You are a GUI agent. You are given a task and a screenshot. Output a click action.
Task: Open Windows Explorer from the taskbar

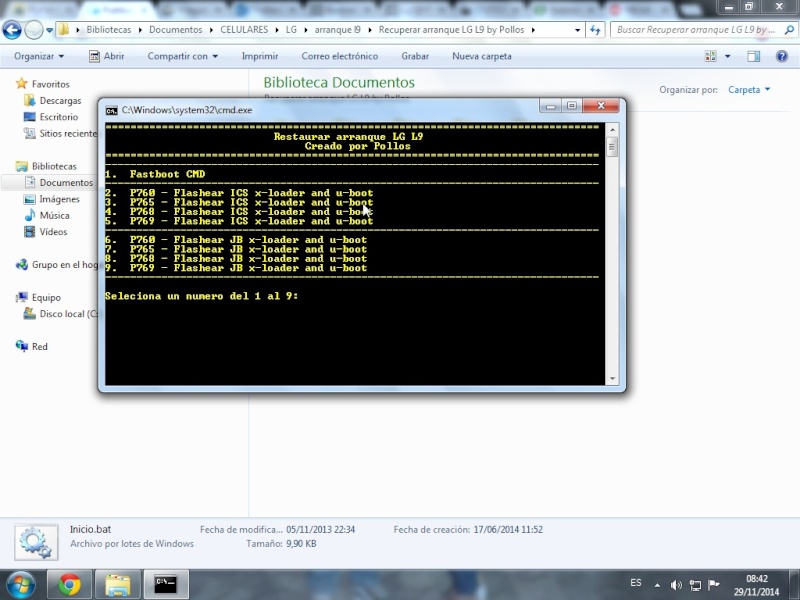click(118, 585)
